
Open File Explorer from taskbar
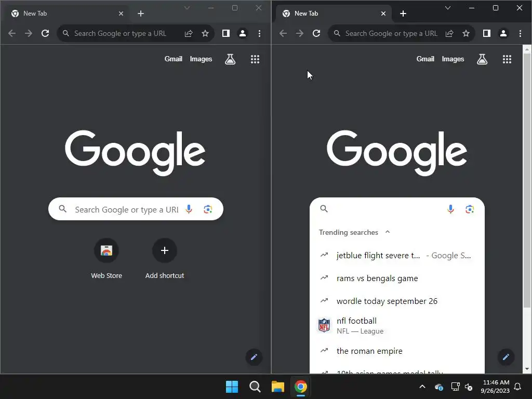[278, 387]
